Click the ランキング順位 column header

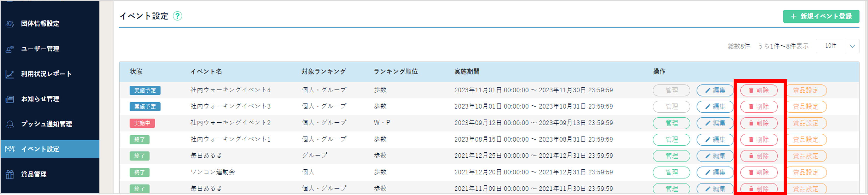(x=396, y=72)
